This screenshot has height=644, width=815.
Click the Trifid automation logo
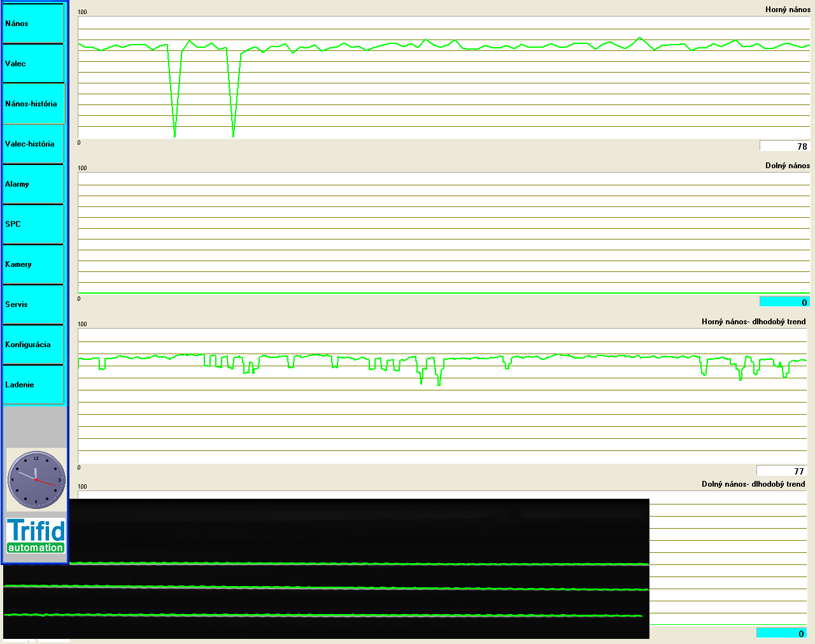point(36,535)
